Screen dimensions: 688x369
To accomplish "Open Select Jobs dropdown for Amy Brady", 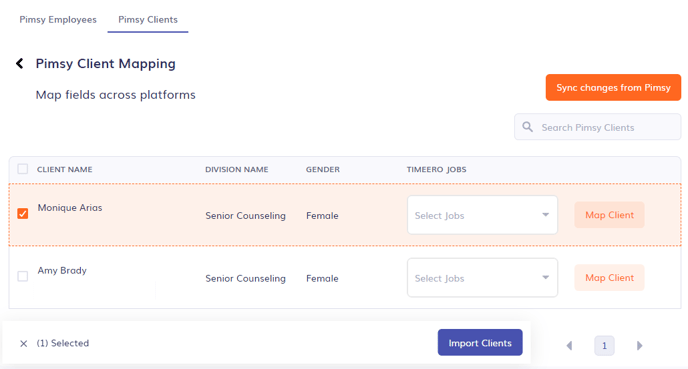I will click(482, 278).
